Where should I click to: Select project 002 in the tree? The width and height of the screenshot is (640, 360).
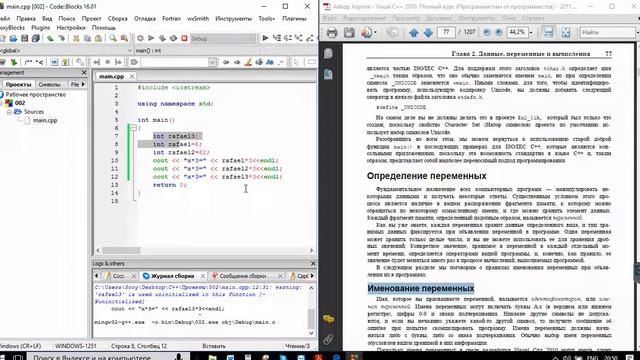20,103
